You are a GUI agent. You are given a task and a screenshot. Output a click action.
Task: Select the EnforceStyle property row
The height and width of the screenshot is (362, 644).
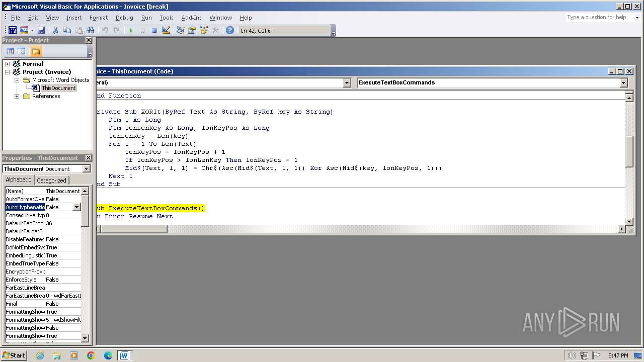pyautogui.click(x=43, y=280)
